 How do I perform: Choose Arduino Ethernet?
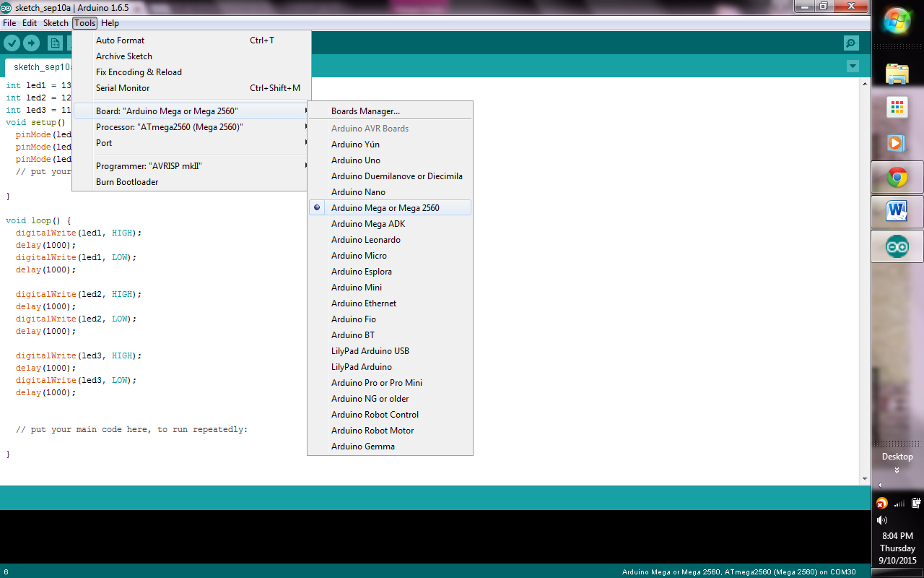pos(390,303)
